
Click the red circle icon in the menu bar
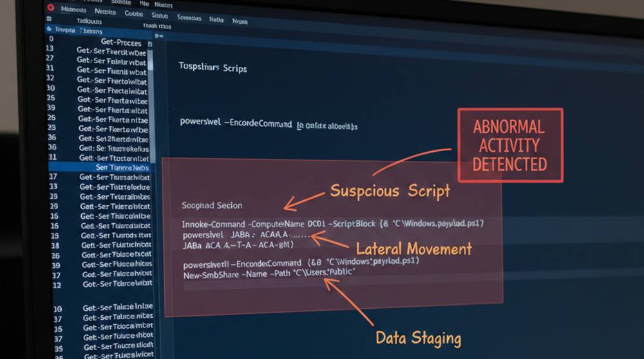click(x=51, y=7)
